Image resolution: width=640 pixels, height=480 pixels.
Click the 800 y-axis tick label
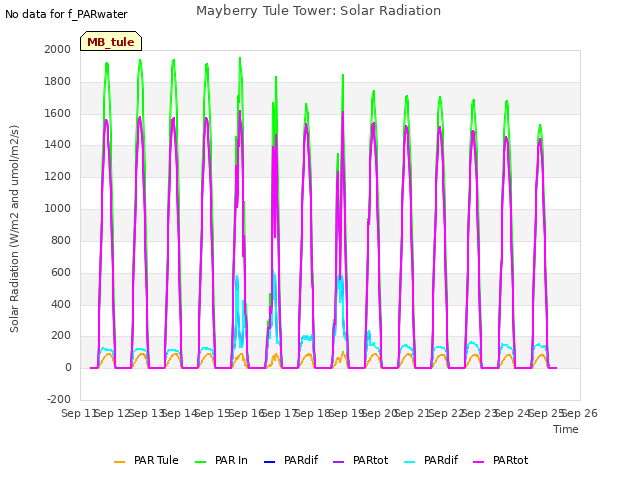[x=61, y=240]
